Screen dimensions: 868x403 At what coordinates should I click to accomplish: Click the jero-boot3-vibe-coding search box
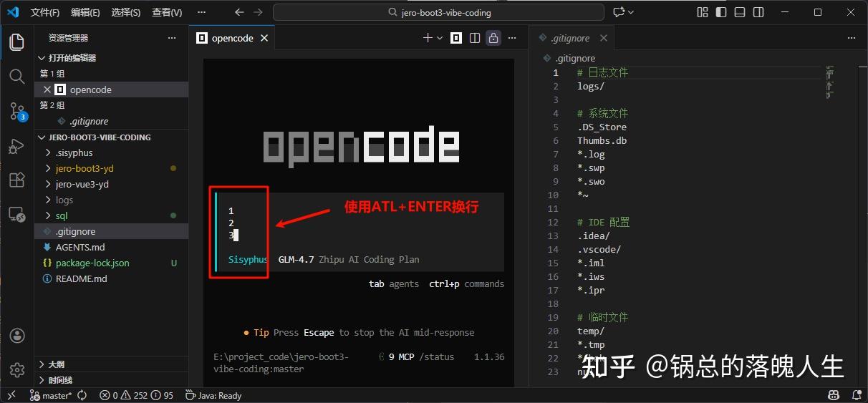tap(439, 12)
